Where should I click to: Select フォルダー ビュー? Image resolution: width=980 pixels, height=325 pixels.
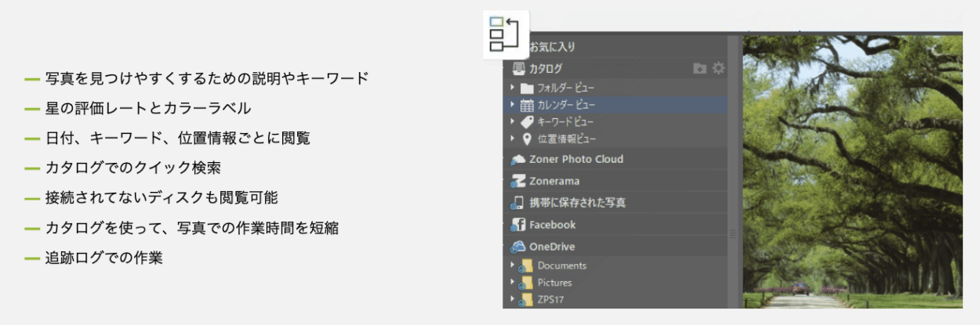[565, 88]
